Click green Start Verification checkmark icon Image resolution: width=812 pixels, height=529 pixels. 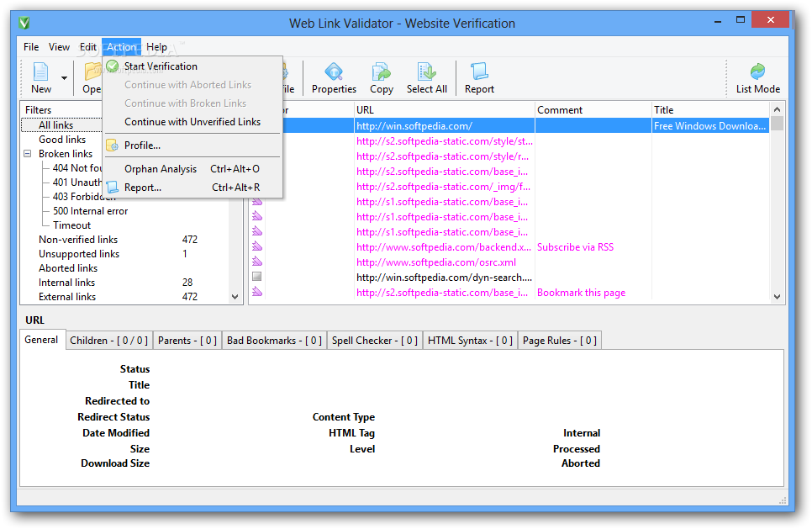point(113,66)
